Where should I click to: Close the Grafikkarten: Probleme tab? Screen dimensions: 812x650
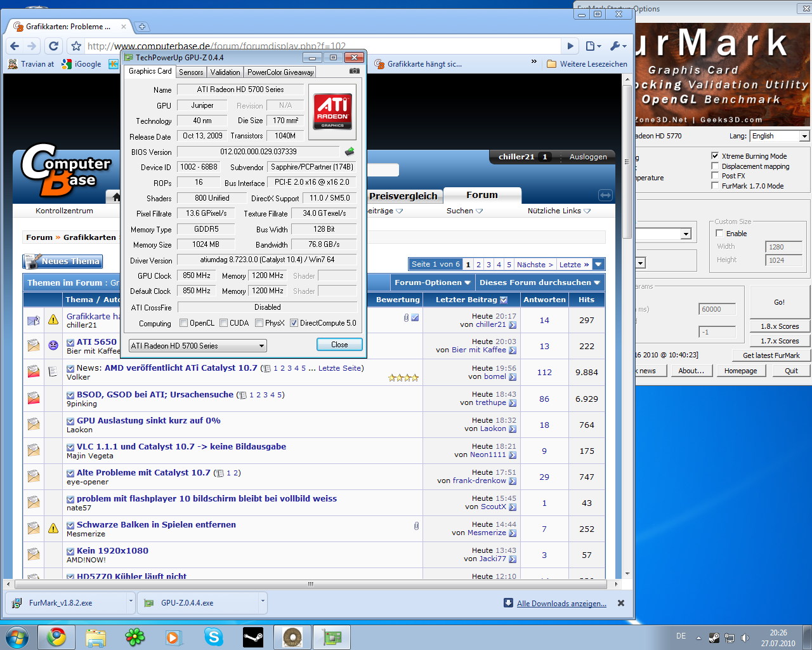click(x=124, y=27)
